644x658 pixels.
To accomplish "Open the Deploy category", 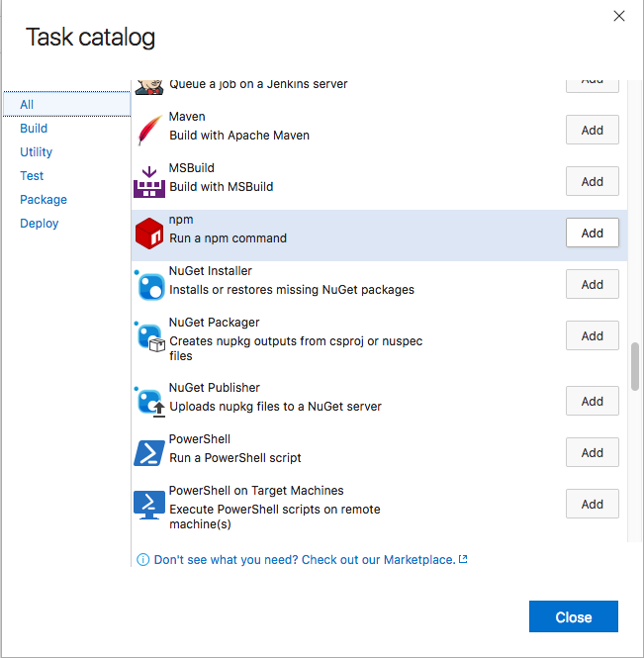I will coord(40,224).
